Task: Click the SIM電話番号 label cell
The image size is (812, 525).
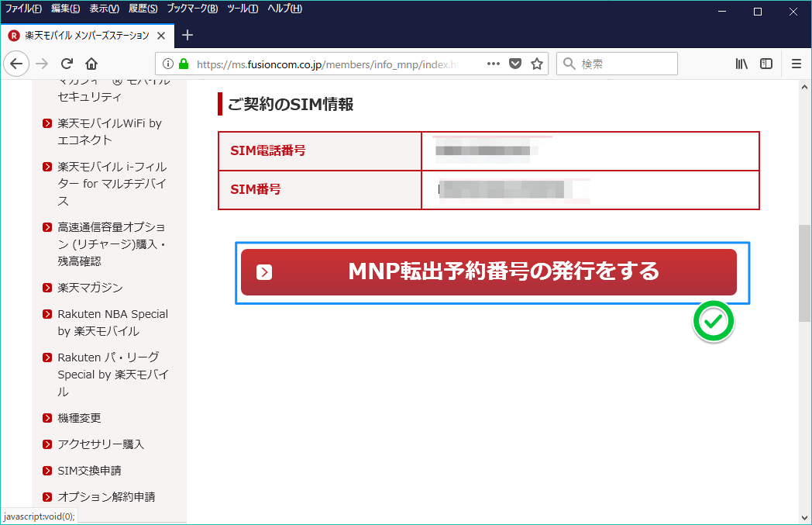Action: pyautogui.click(x=319, y=150)
